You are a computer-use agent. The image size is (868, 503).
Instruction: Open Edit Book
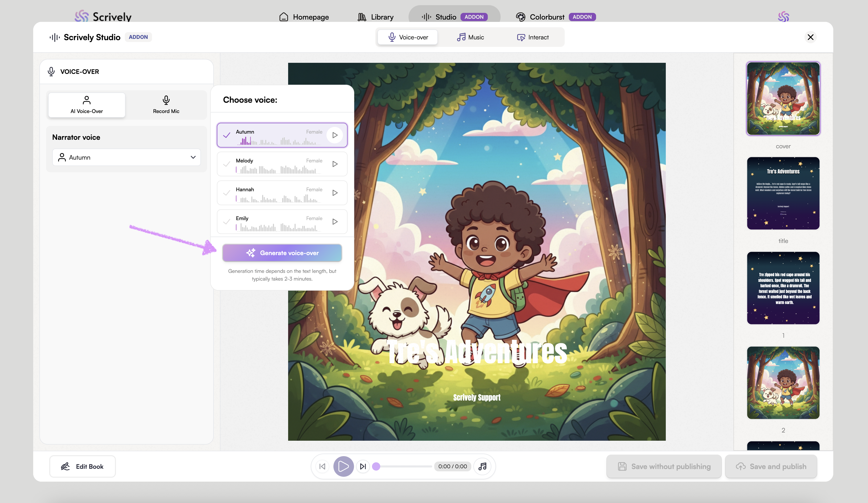coord(82,466)
